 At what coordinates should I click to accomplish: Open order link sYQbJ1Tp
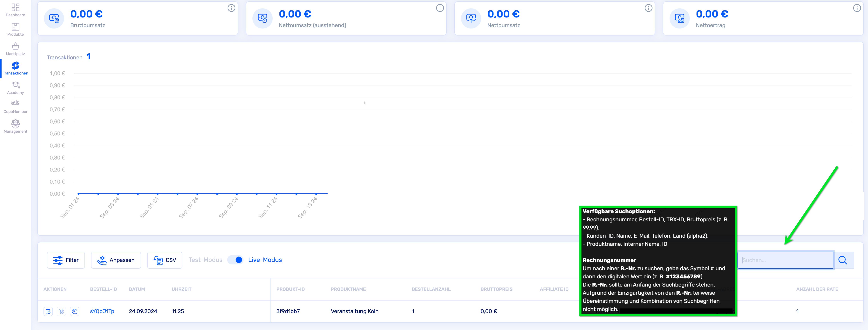click(x=102, y=311)
